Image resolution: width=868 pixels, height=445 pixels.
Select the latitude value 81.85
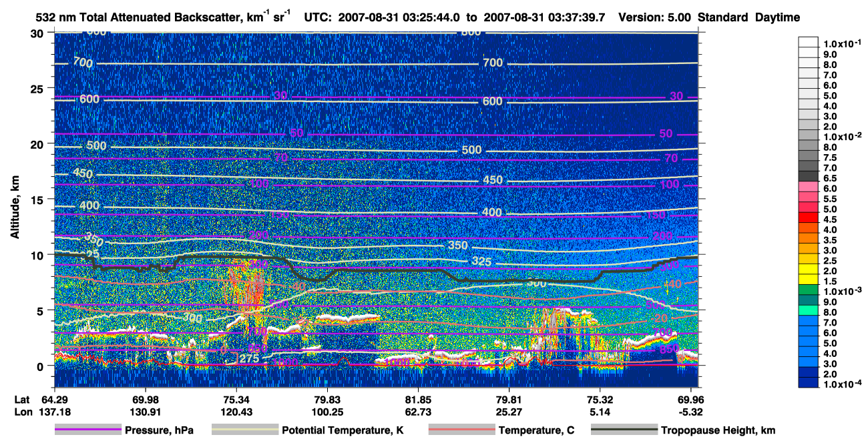pos(419,399)
